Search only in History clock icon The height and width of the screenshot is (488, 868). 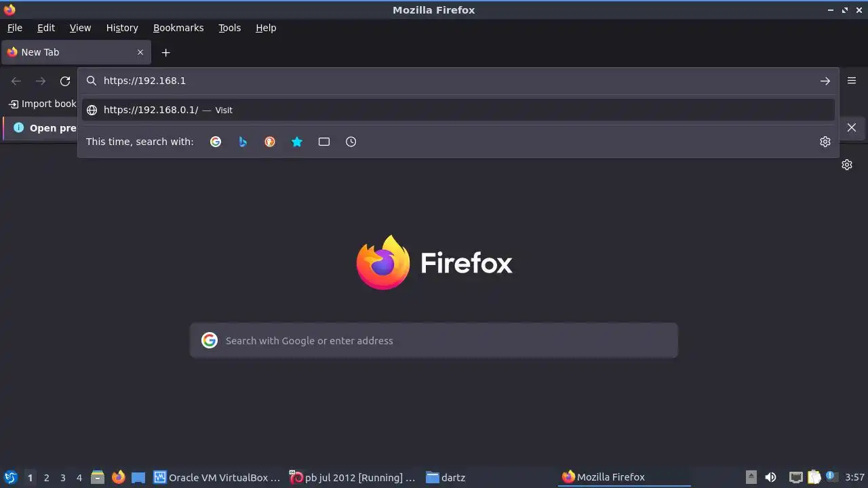point(351,142)
